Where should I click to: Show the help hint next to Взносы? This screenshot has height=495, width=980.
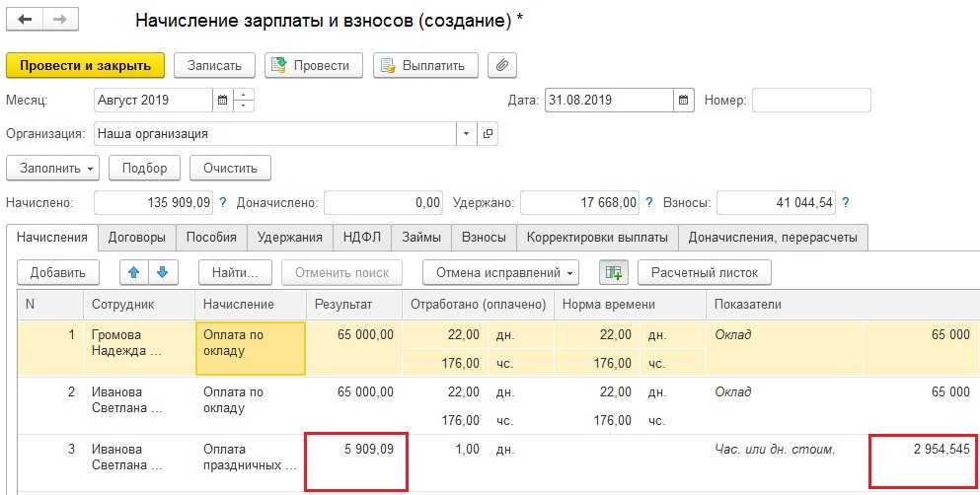845,203
